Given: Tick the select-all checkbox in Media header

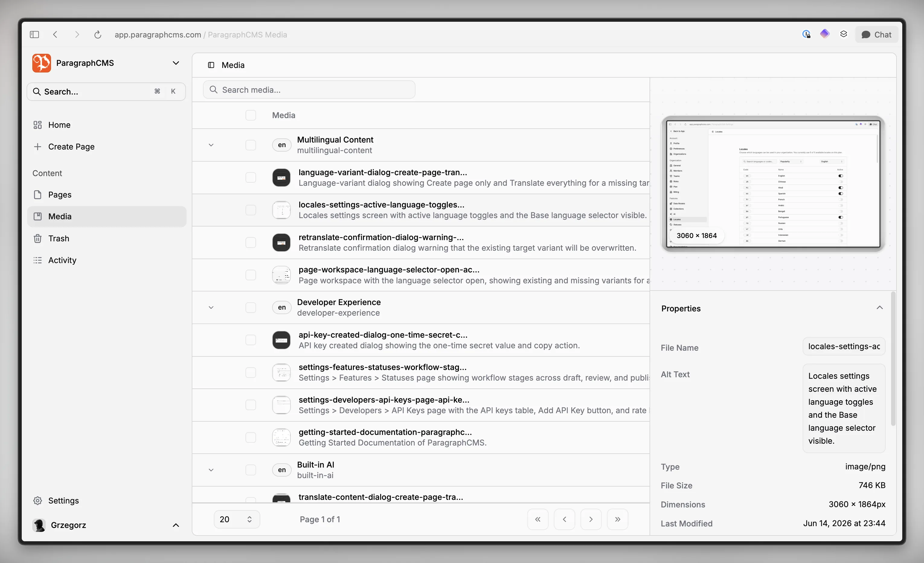Looking at the screenshot, I should pyautogui.click(x=251, y=115).
